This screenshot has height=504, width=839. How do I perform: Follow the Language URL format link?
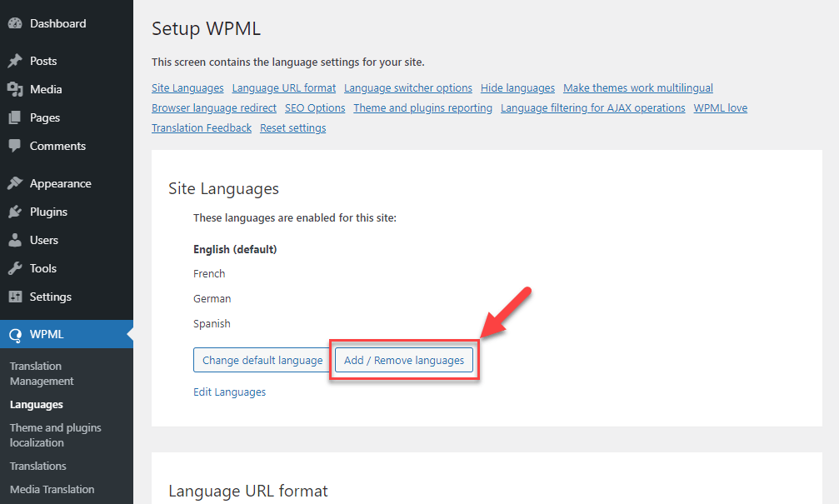283,88
